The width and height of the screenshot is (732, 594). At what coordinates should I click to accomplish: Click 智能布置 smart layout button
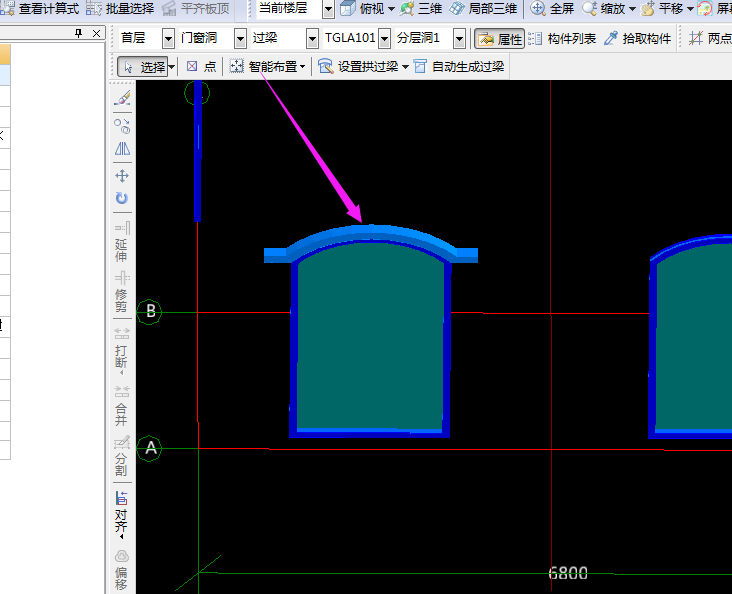tap(264, 67)
